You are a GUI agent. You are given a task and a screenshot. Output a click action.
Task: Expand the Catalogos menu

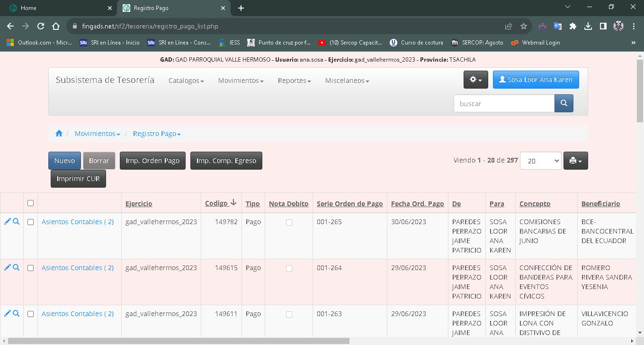coord(186,81)
